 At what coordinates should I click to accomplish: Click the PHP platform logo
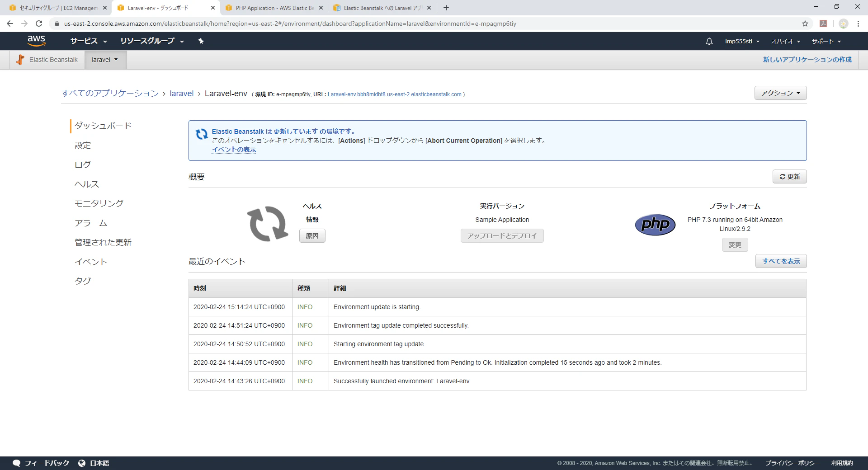pyautogui.click(x=655, y=225)
